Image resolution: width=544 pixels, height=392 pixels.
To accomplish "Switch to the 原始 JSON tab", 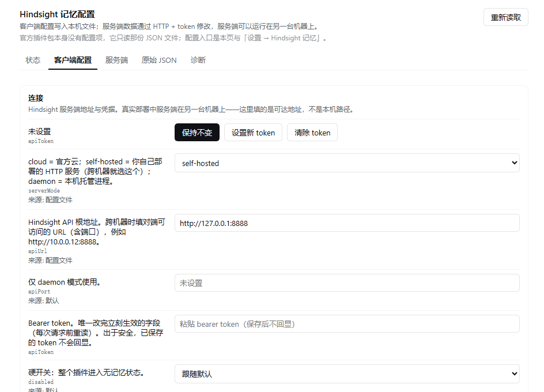I will [159, 60].
